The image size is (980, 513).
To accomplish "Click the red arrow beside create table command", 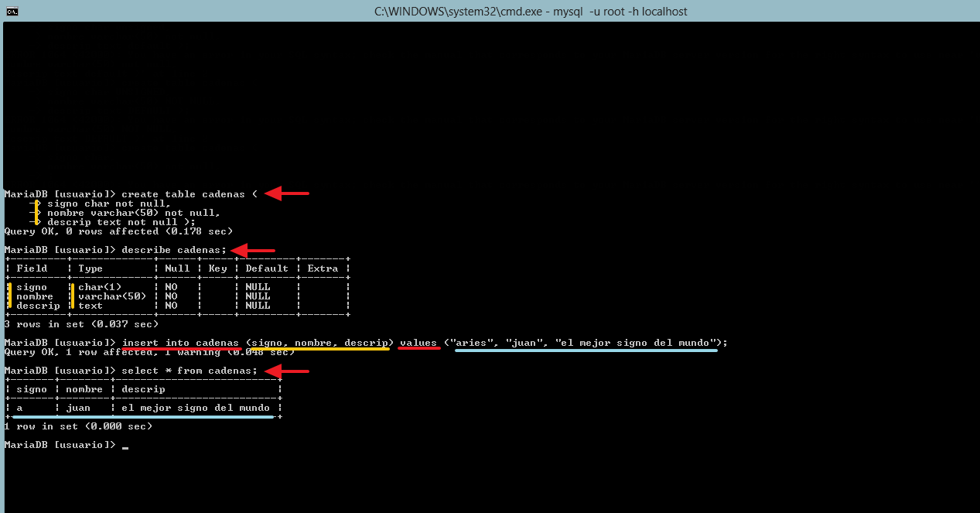I will click(x=287, y=193).
